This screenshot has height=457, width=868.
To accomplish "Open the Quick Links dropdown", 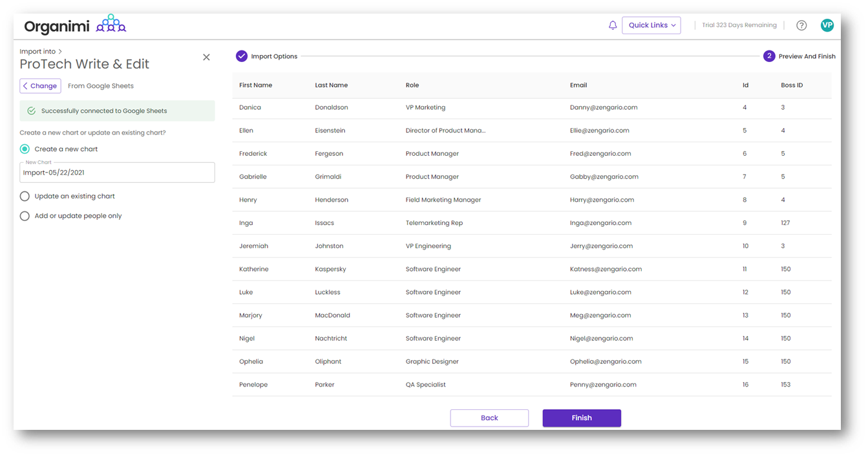I will (651, 25).
